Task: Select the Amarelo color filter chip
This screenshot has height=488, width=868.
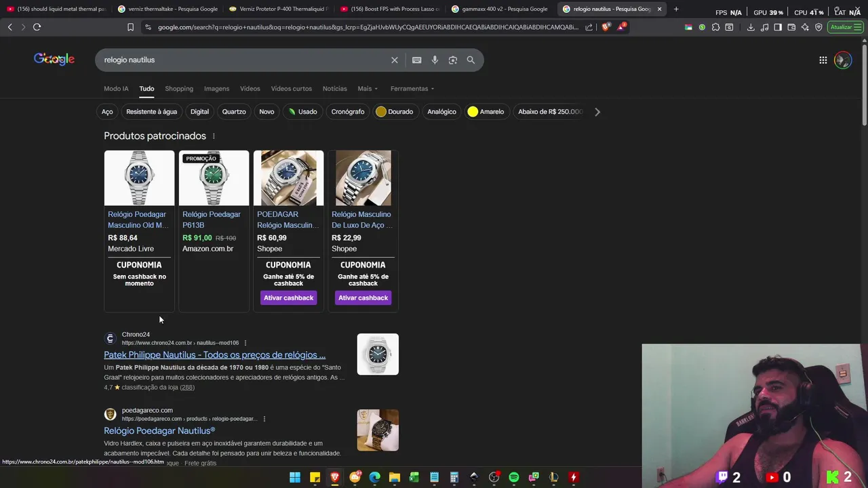Action: point(487,112)
